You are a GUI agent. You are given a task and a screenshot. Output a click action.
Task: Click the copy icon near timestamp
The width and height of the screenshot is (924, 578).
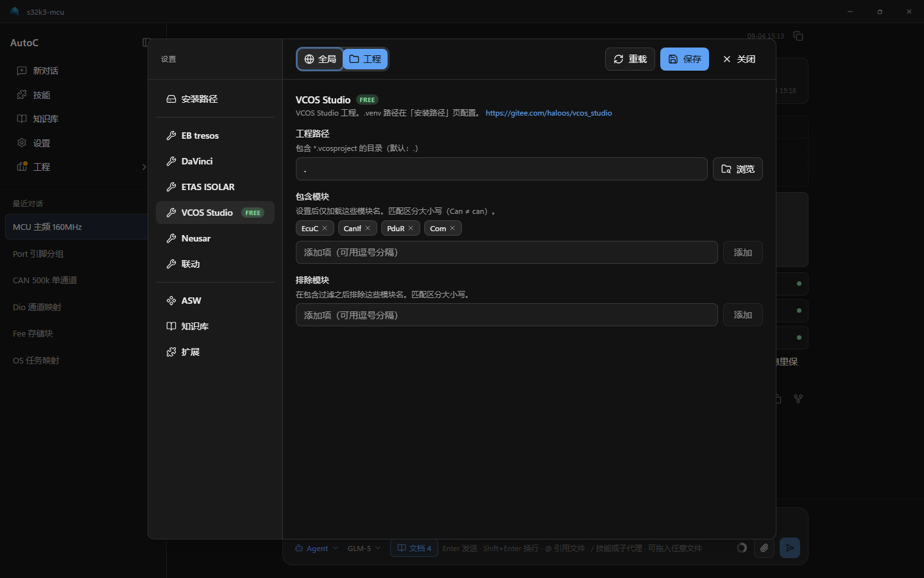point(798,36)
